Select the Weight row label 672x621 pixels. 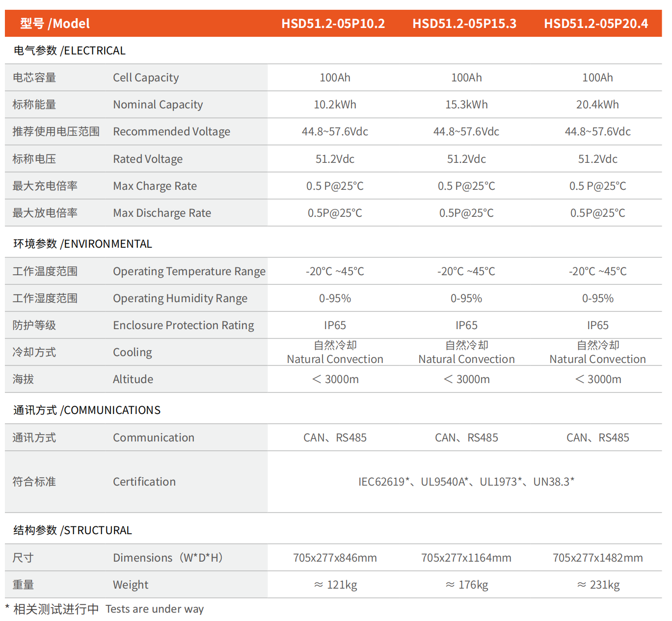click(131, 585)
